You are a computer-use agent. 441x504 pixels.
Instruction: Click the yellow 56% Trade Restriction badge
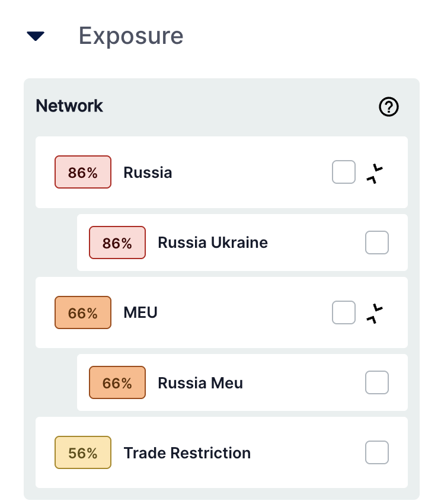pyautogui.click(x=83, y=452)
